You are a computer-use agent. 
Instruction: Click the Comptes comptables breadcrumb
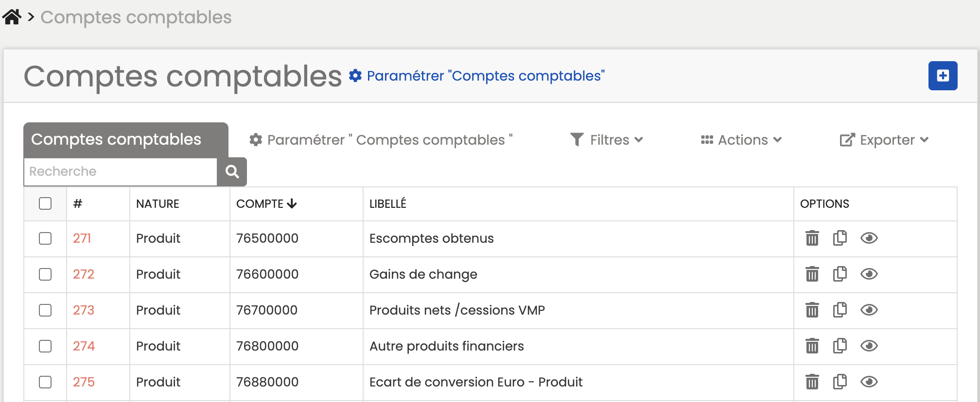136,17
